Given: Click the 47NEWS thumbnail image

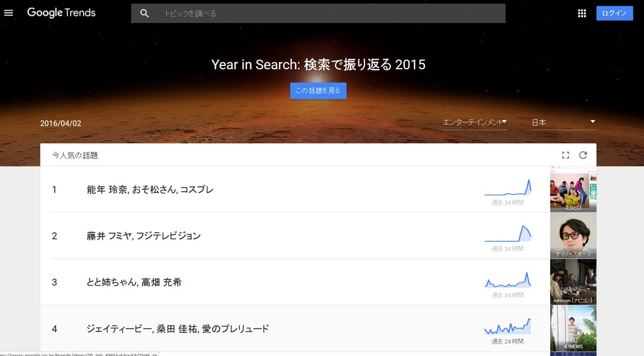Looking at the screenshot, I should click(573, 329).
